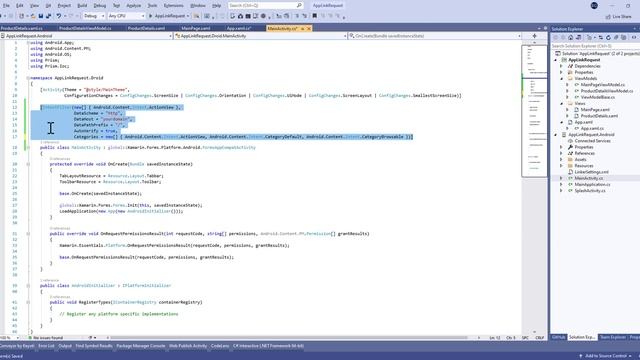This screenshot has height=360, width=640.
Task: Switch to the App.xaml.cs tab
Action: [x=239, y=28]
